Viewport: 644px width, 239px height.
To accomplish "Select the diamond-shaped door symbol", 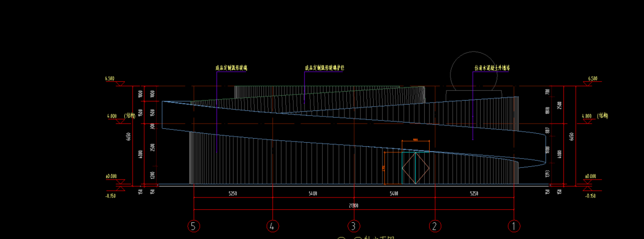I will [416, 168].
